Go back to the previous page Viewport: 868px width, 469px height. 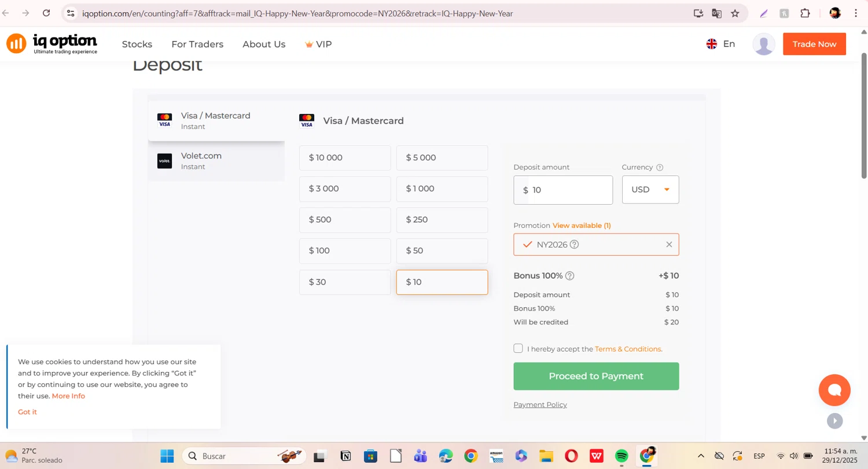[x=6, y=13]
